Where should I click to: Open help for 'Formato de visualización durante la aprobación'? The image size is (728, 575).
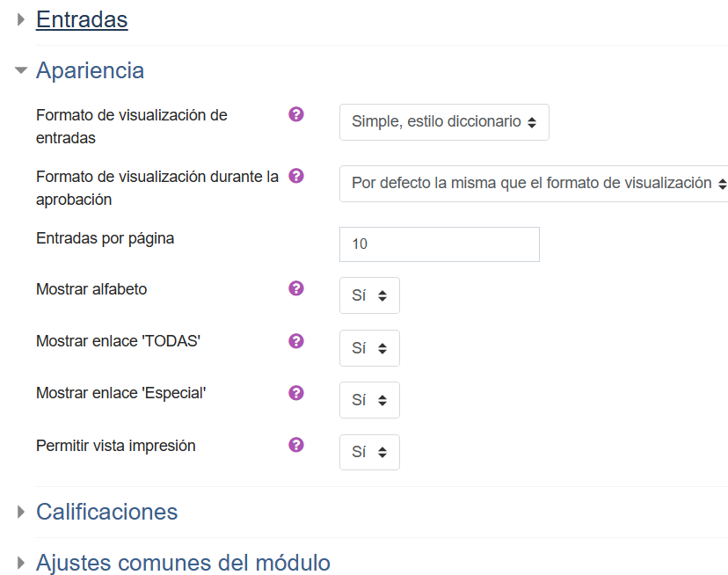coord(296,176)
